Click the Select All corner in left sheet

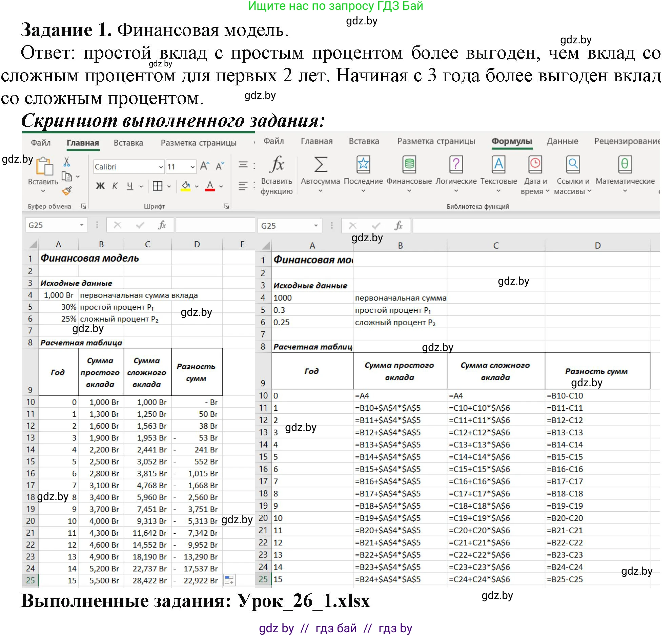pos(33,244)
